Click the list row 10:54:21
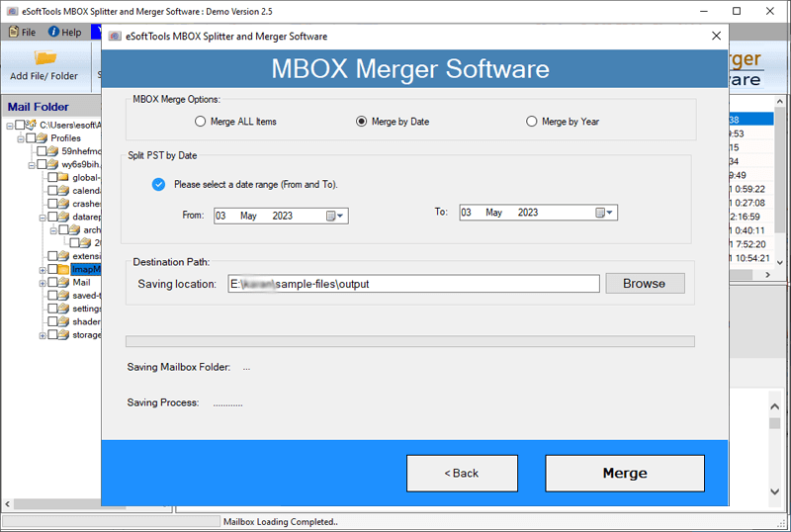 (750, 258)
